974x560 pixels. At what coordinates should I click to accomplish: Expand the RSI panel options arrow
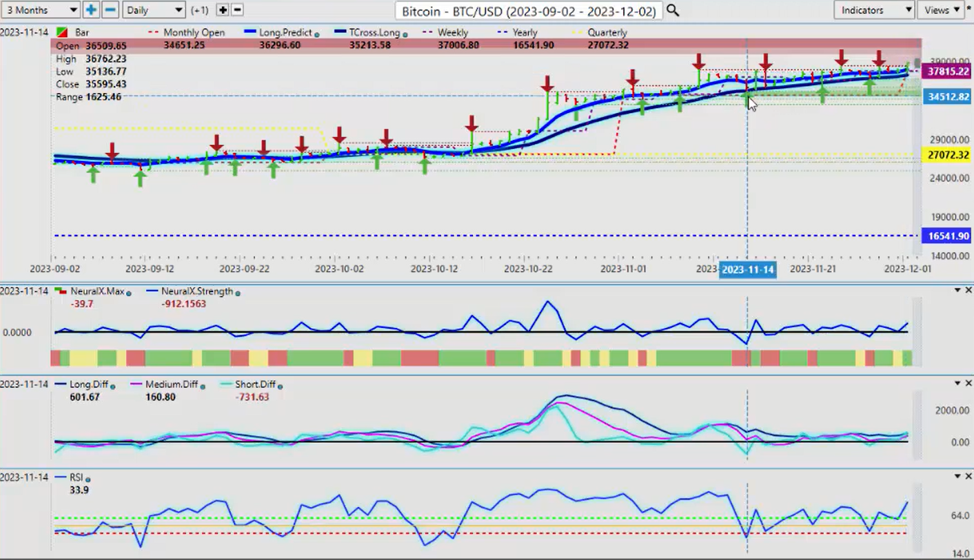[x=957, y=476]
